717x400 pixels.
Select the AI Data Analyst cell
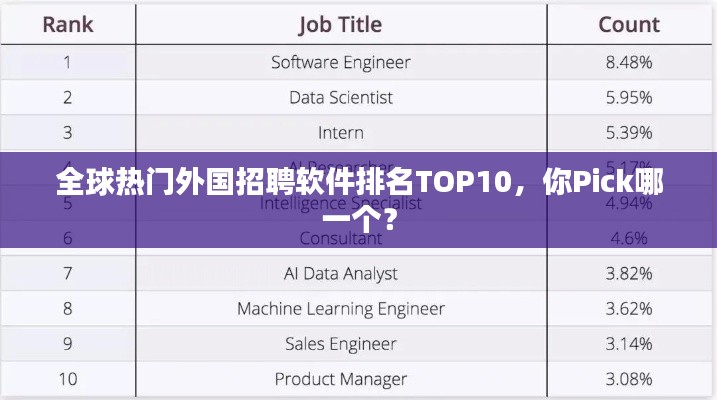[x=340, y=273]
